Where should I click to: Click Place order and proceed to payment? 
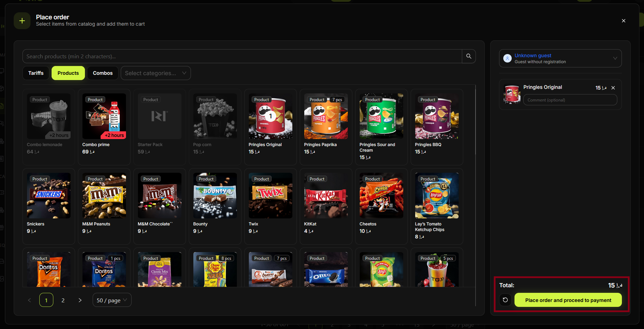click(568, 300)
